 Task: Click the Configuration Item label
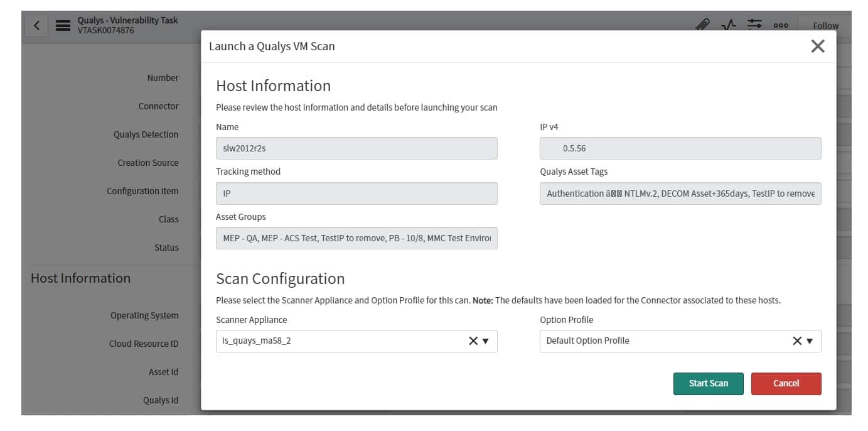(142, 191)
